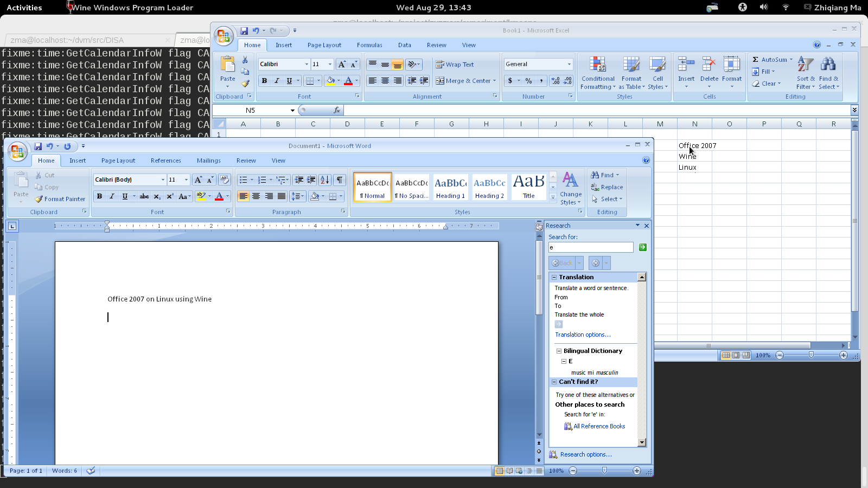Image resolution: width=868 pixels, height=488 pixels.
Task: Open the Formulas tab in Excel
Action: click(x=369, y=45)
